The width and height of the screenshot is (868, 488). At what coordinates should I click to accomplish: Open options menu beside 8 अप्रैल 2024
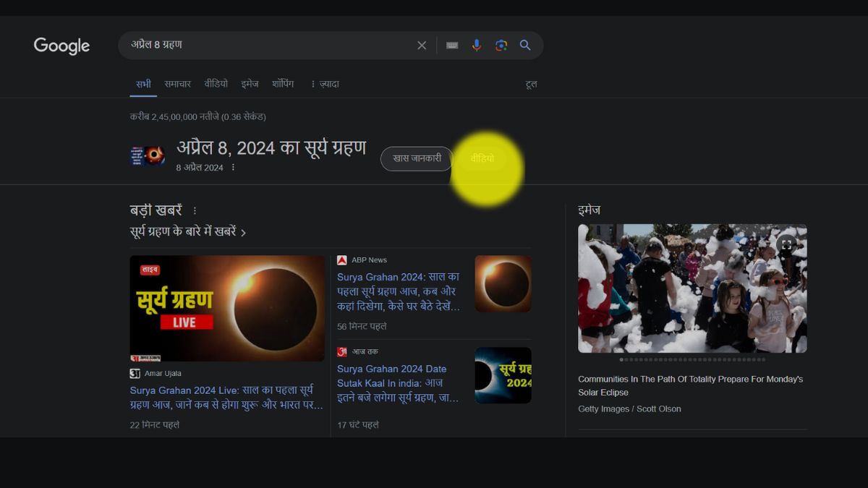click(233, 168)
